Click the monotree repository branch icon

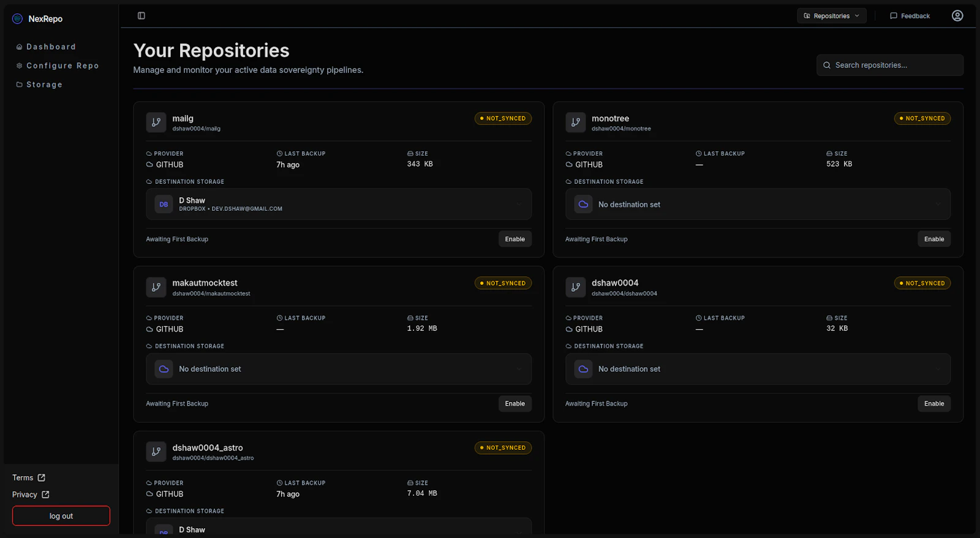pyautogui.click(x=576, y=122)
